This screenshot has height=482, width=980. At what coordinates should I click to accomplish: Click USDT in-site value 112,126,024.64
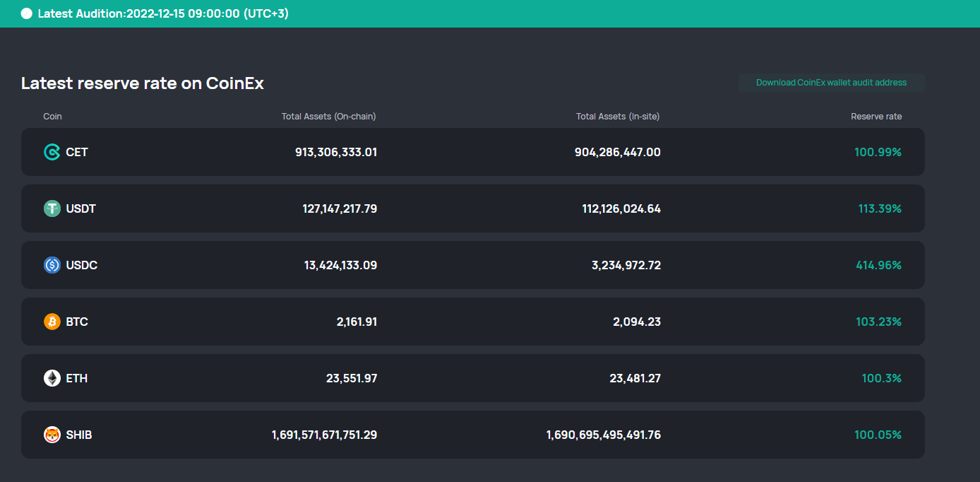pos(620,208)
